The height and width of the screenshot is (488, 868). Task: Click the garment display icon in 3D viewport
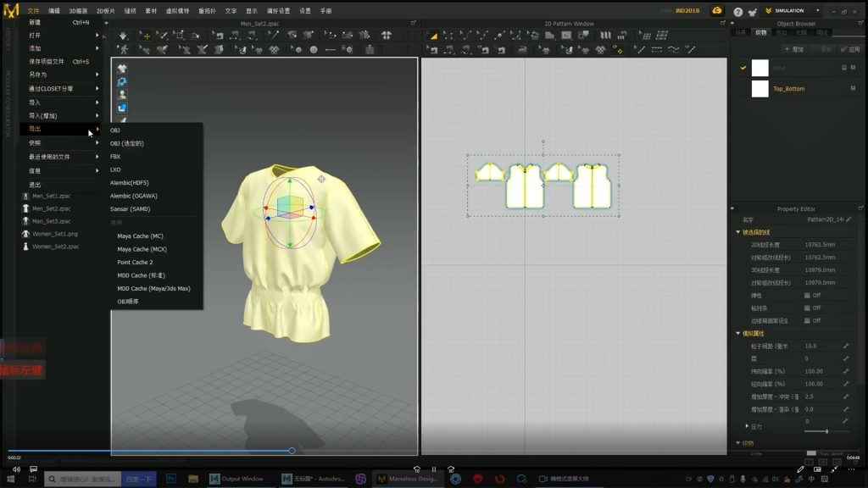point(122,69)
